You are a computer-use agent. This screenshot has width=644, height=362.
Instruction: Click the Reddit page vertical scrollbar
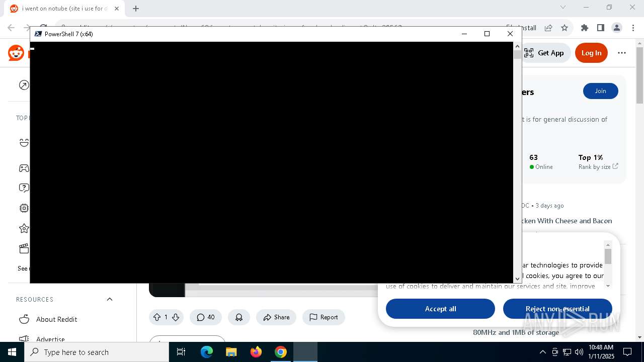click(639, 75)
